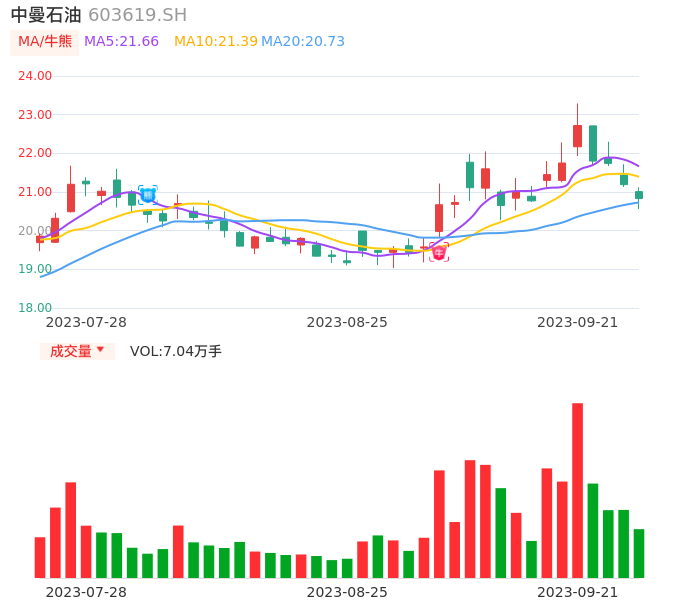Click the 2023-09-21 date label under price chart
This screenshot has height=606, width=686.
click(x=578, y=322)
